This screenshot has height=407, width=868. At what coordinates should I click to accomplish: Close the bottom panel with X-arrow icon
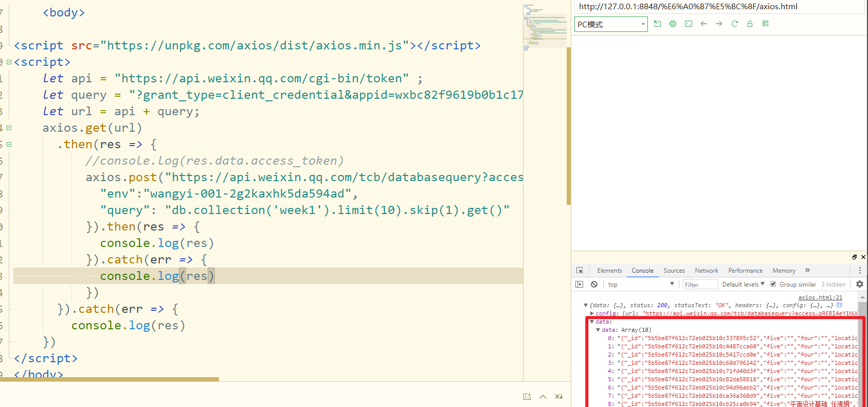click(x=559, y=397)
